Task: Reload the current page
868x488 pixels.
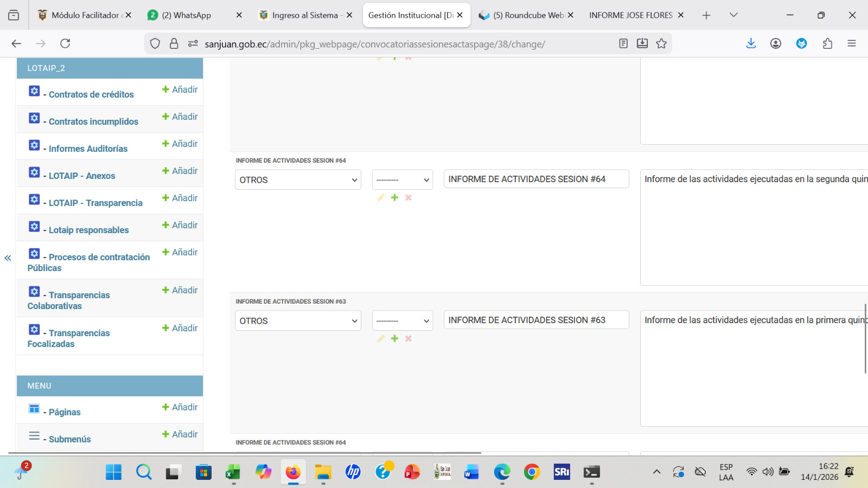Action: click(65, 44)
